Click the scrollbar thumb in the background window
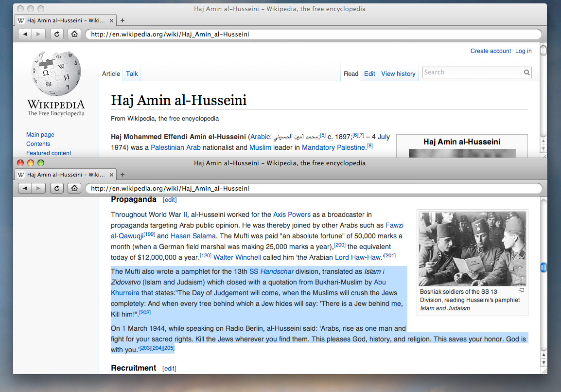 (543, 50)
